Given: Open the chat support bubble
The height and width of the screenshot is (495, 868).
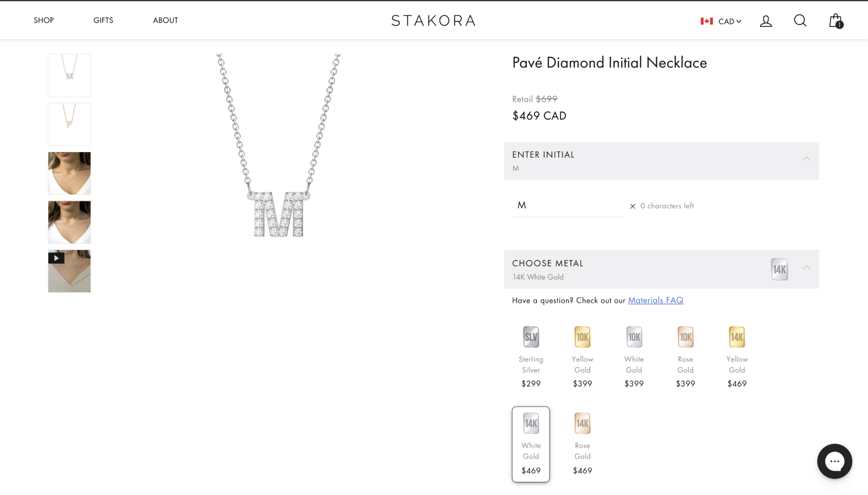Looking at the screenshot, I should (x=835, y=461).
